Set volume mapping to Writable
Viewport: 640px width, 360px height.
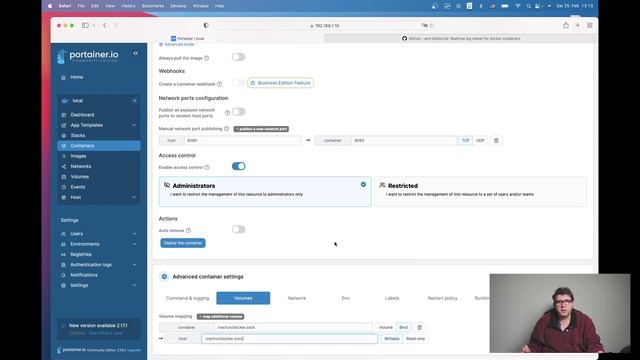[x=392, y=339]
